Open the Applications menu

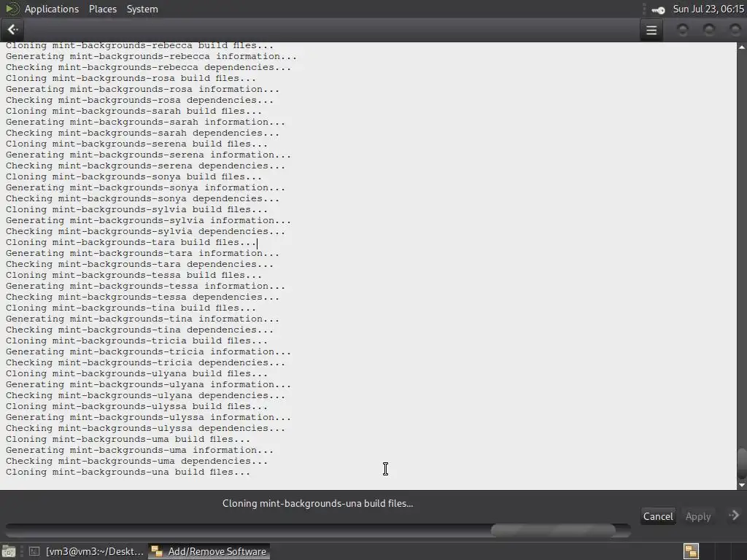coord(52,9)
